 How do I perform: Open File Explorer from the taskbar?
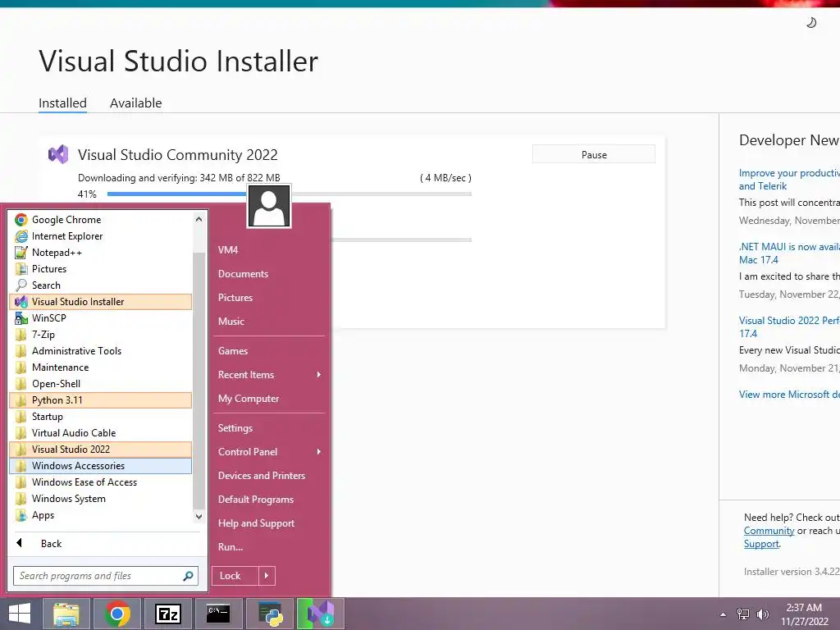point(66,614)
